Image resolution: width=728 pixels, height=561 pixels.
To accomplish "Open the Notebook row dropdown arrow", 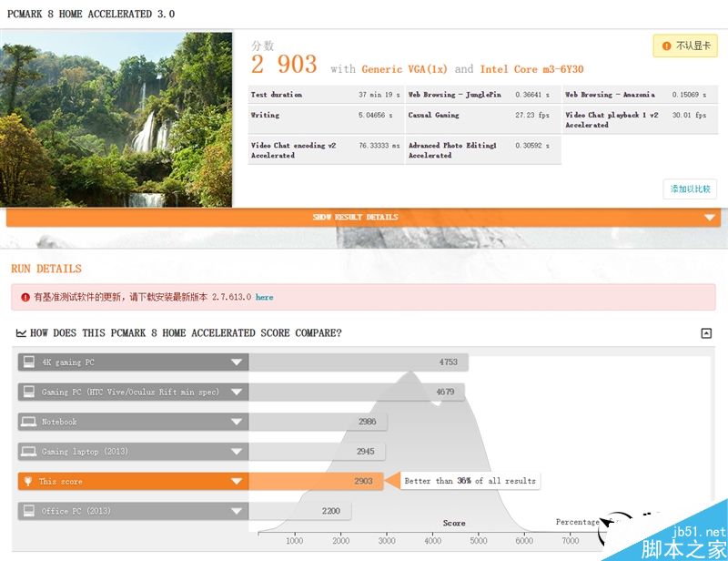I will click(x=237, y=422).
